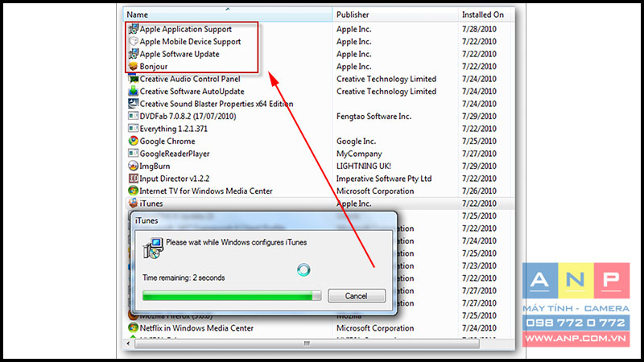Select the "Apple Application Support" row text
Screen dimensions: 644x362
(x=186, y=29)
